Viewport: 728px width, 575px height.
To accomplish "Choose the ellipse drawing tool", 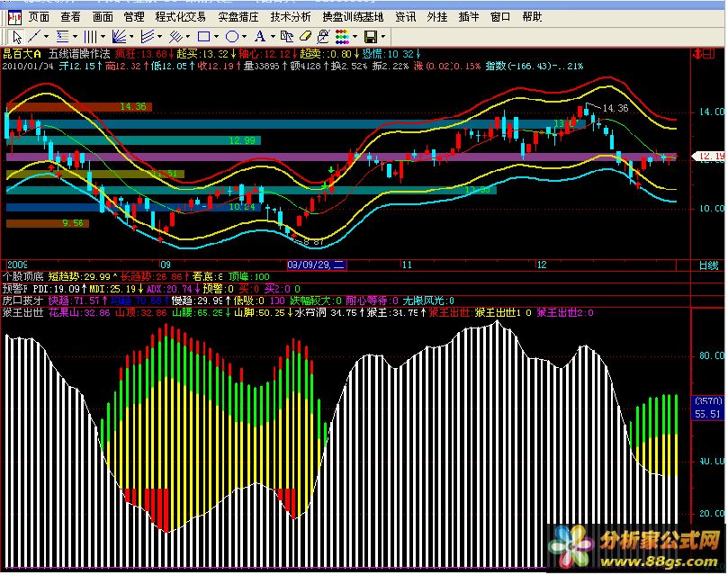I will pyautogui.click(x=231, y=36).
